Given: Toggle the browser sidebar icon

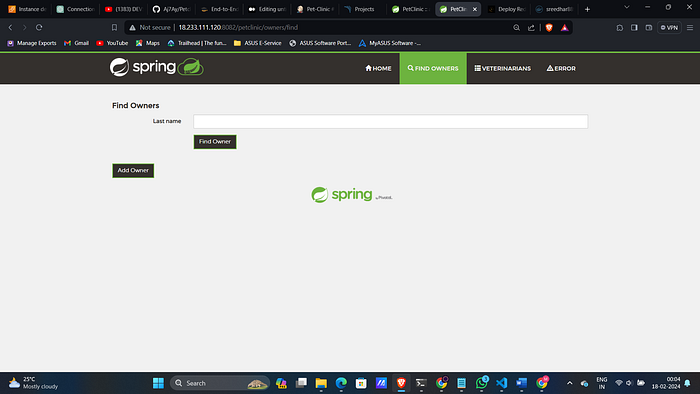Looking at the screenshot, I should click(x=634, y=27).
